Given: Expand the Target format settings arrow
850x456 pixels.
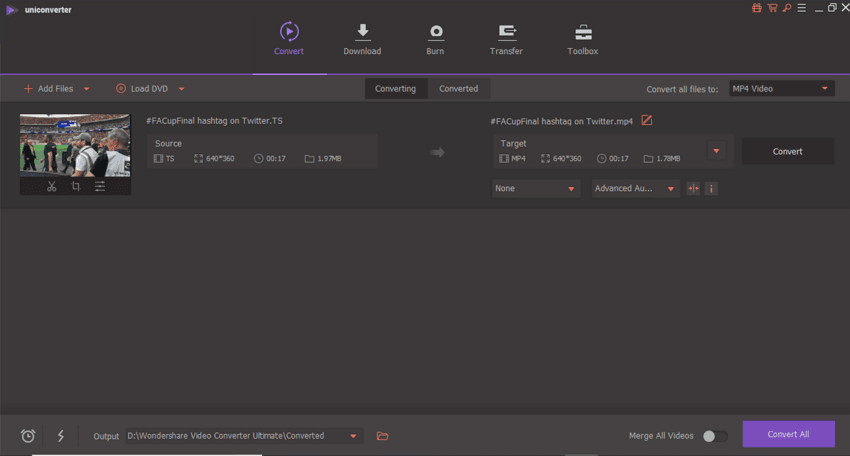Looking at the screenshot, I should (716, 152).
